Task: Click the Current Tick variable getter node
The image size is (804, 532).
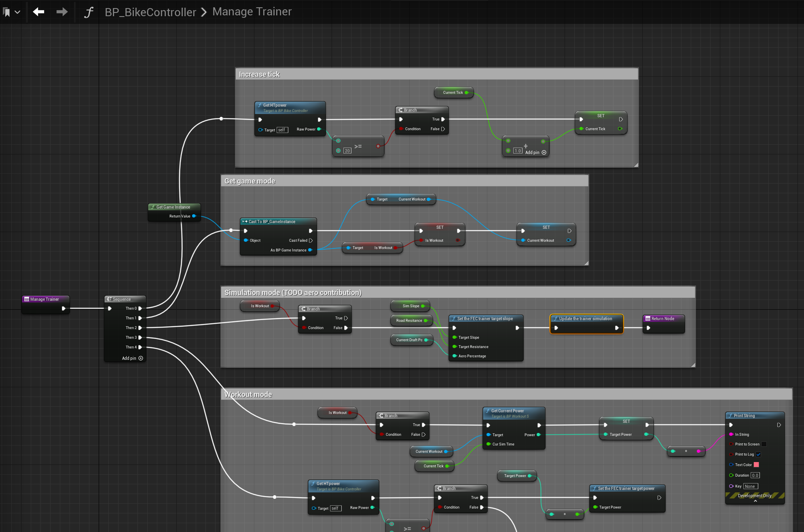Action: [x=454, y=93]
